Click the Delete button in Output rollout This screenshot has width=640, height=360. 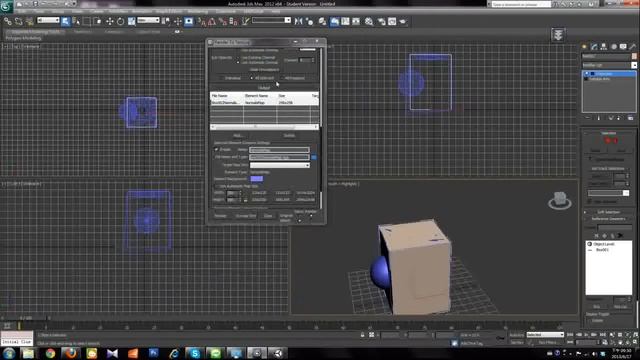[289, 136]
